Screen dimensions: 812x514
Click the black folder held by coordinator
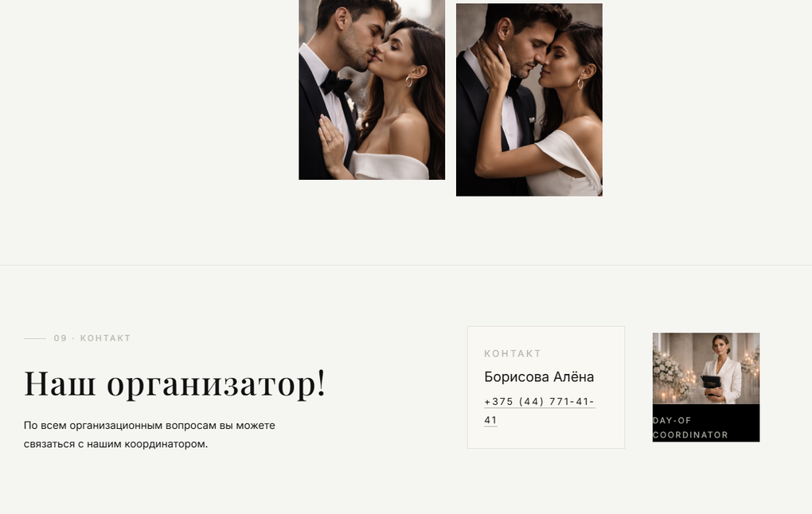click(x=711, y=384)
